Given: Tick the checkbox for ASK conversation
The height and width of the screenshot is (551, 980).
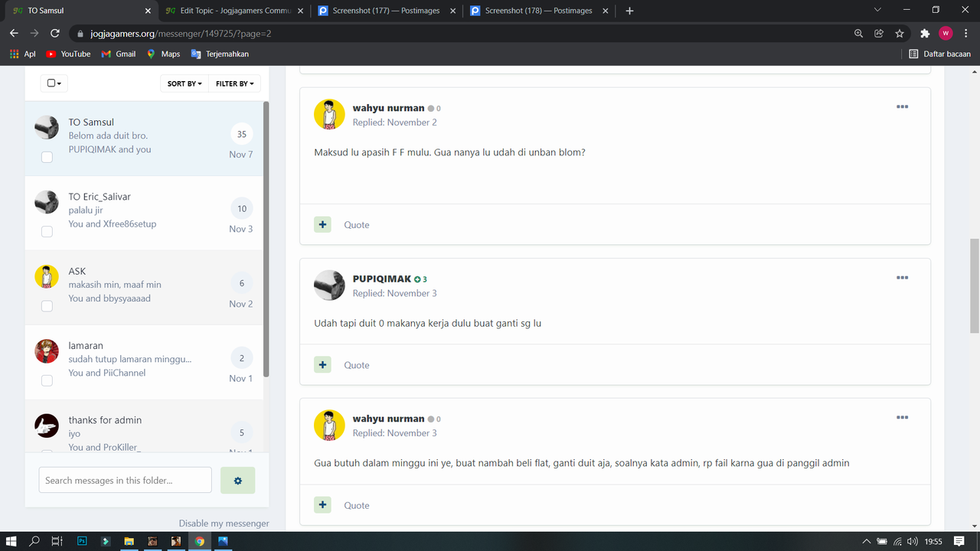Looking at the screenshot, I should 47,306.
